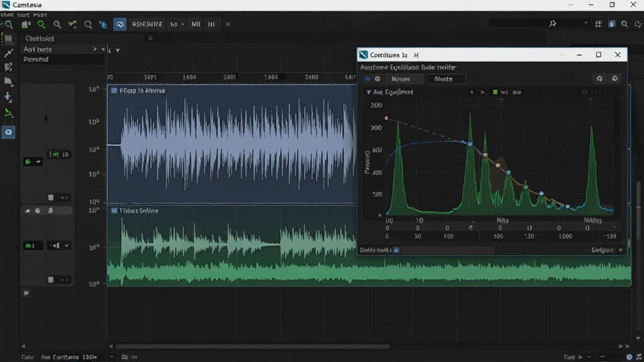
Task: Click the green magnifier icon in the toolbar
Action: point(42,25)
